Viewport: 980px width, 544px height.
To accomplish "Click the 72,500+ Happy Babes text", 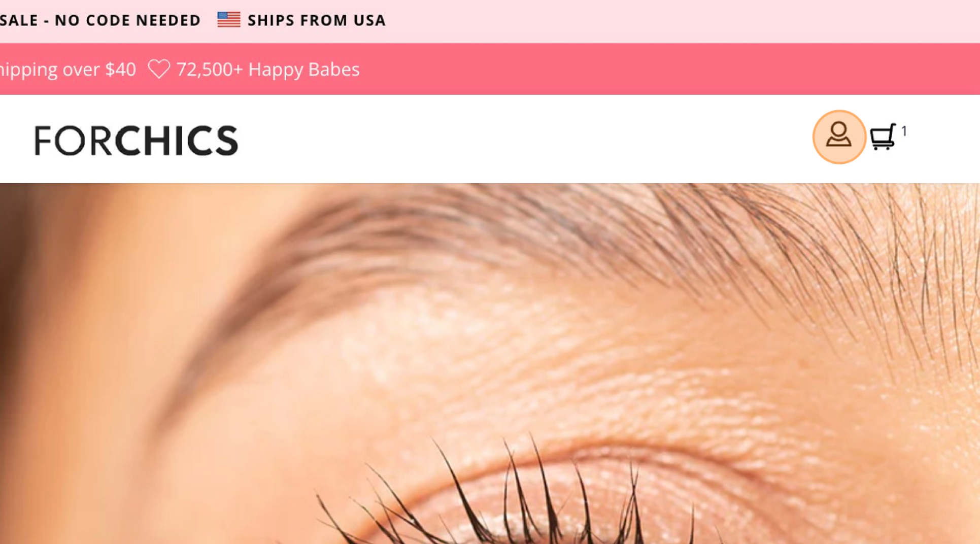I will coord(268,70).
